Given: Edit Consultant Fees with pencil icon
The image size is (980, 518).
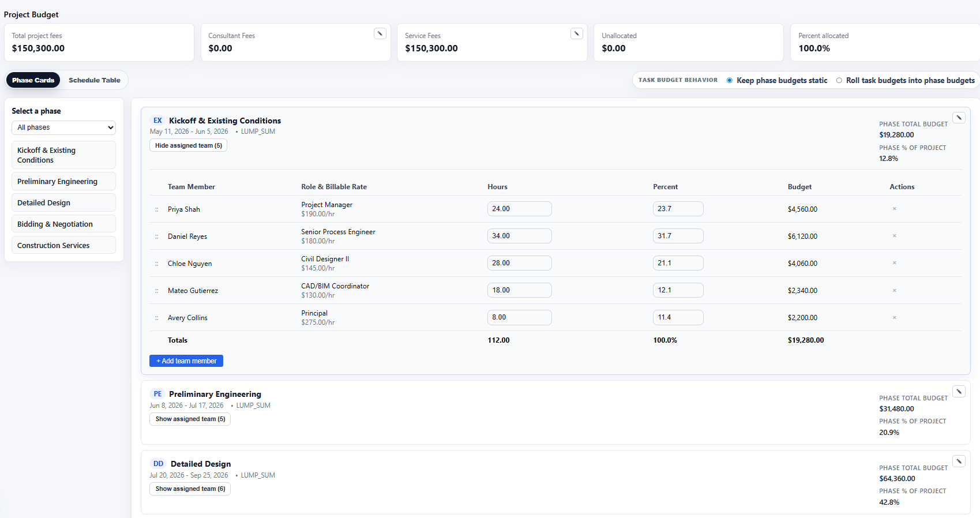Looking at the screenshot, I should pyautogui.click(x=380, y=33).
